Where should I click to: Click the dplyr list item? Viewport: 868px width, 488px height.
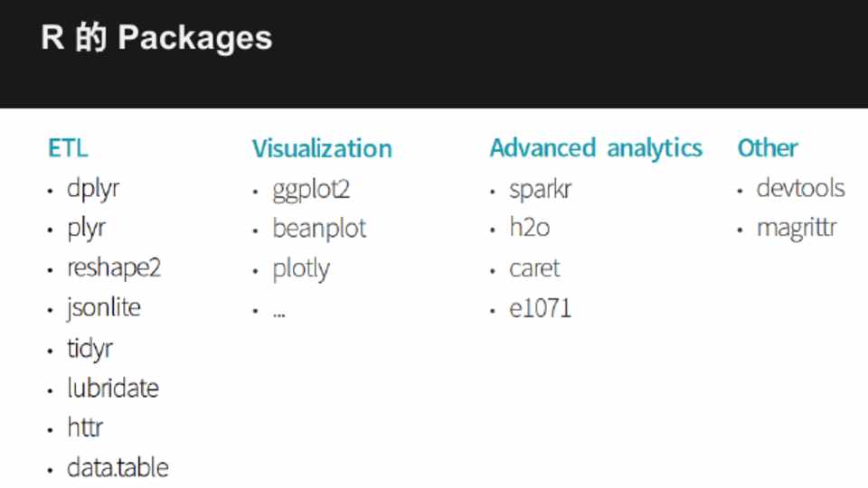tap(93, 189)
